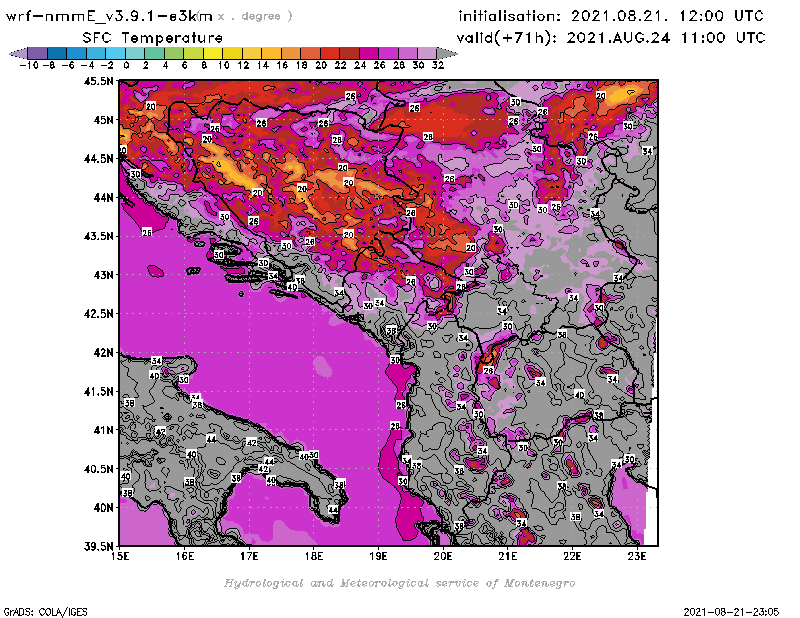This screenshot has width=800, height=618.
Task: Click the -10 tick label on the legend
Action: 29,65
